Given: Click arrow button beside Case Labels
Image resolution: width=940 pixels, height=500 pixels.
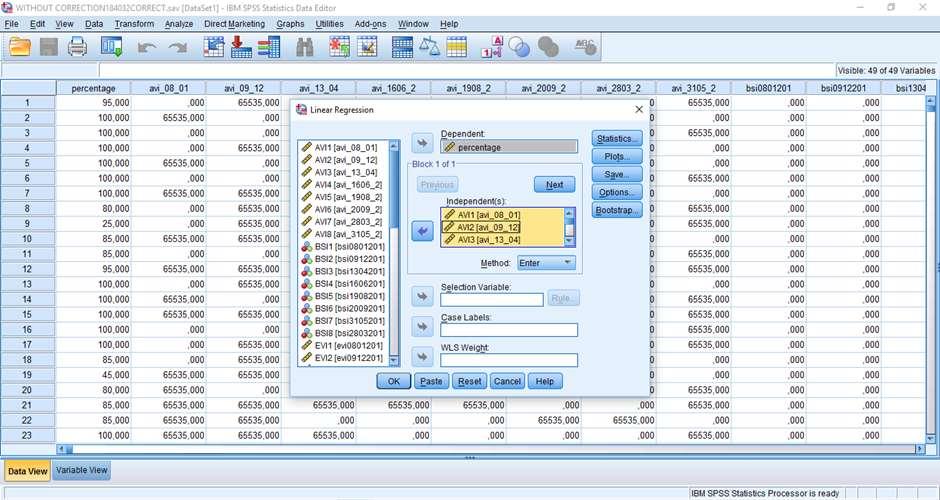Looking at the screenshot, I should point(422,327).
